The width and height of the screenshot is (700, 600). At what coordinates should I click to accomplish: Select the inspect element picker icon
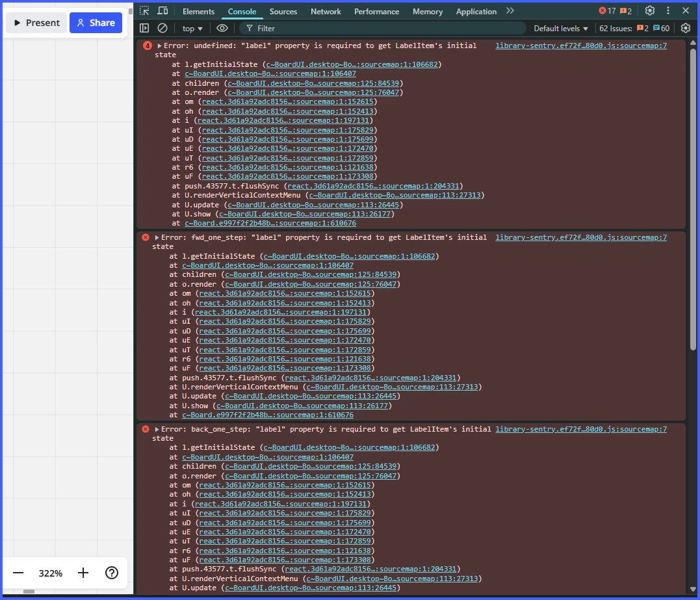[144, 11]
